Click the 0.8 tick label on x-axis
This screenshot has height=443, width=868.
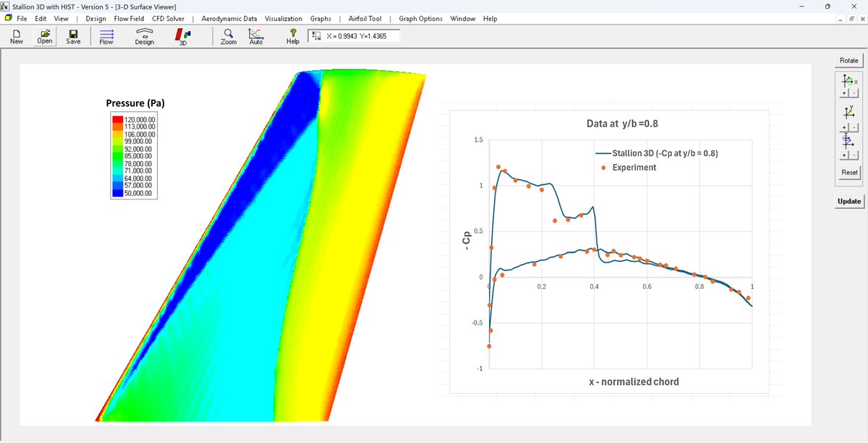coord(699,288)
